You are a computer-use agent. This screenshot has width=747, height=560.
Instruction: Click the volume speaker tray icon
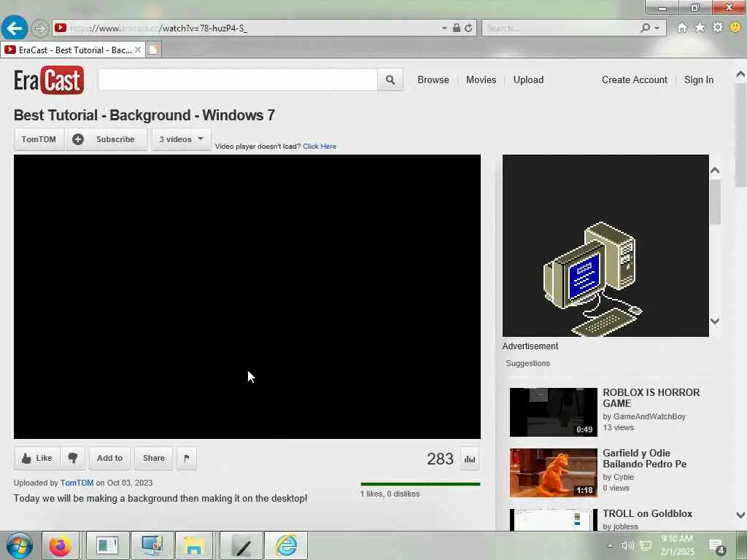point(627,545)
